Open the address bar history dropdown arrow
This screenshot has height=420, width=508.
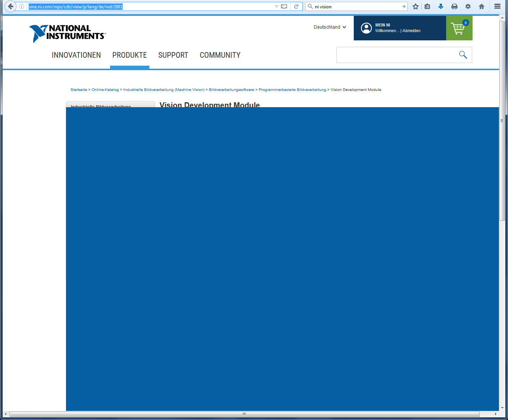[x=276, y=6]
